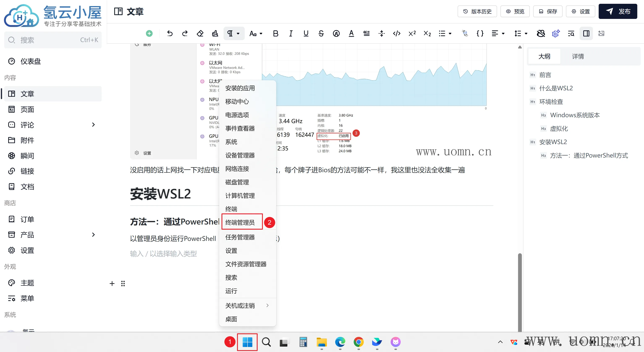
Task: Jump to 安装WSL2 heading in outline
Action: pos(553,142)
